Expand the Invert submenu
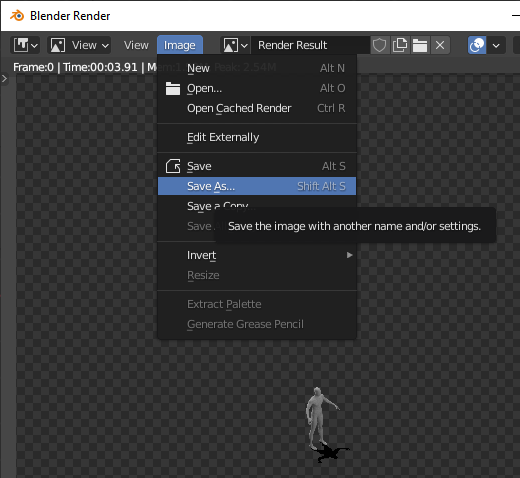This screenshot has width=520, height=478. 257,255
